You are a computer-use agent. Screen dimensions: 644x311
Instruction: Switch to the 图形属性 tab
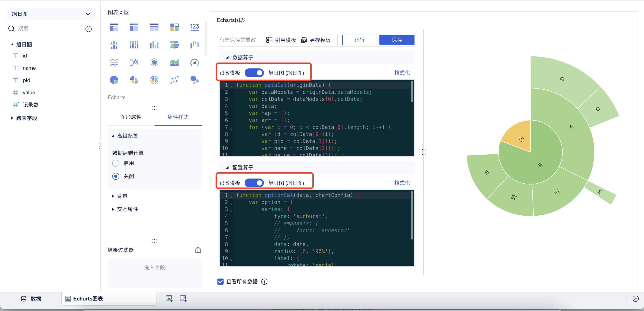tap(131, 117)
